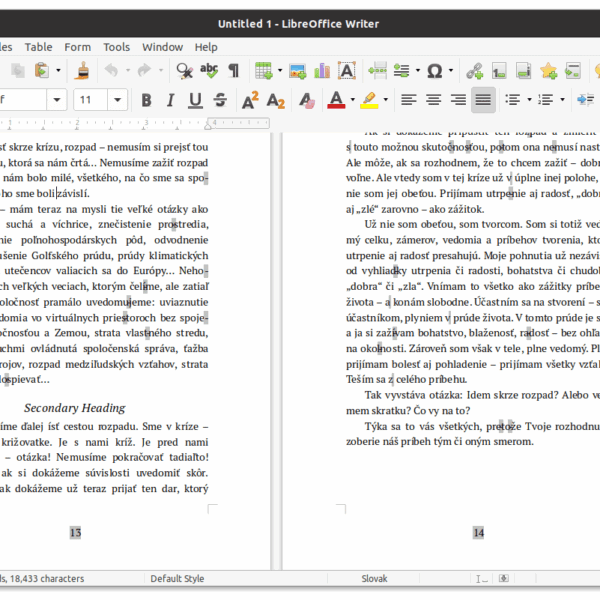Click the Insert Field icon

(401, 71)
